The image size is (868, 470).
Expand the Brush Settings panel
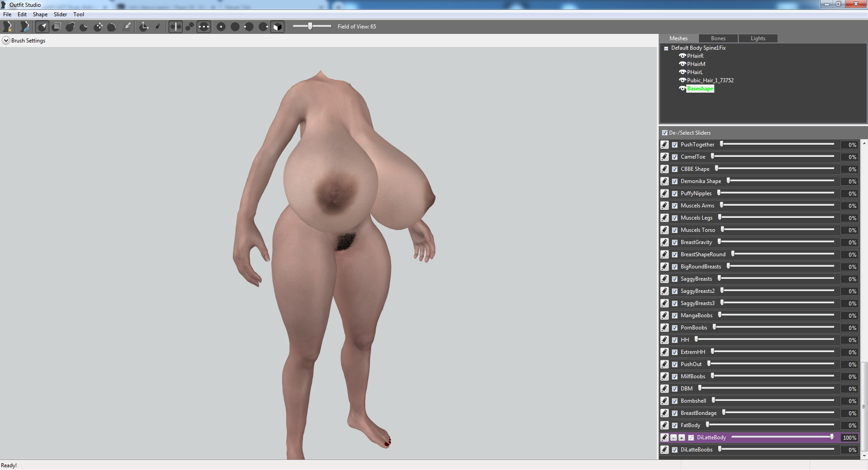point(6,41)
